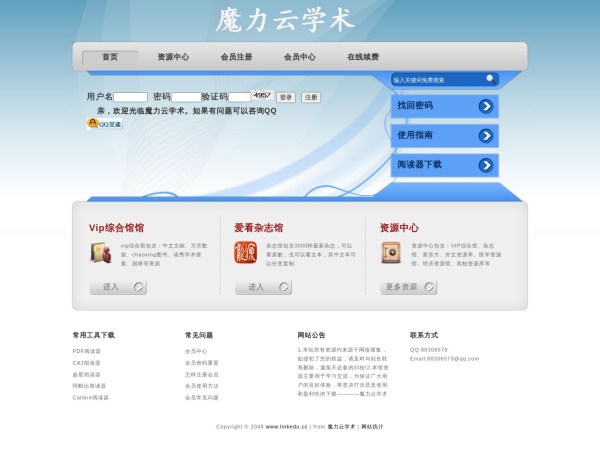
Task: Click the Vip综合馆馆 books icon
Action: pos(100,253)
